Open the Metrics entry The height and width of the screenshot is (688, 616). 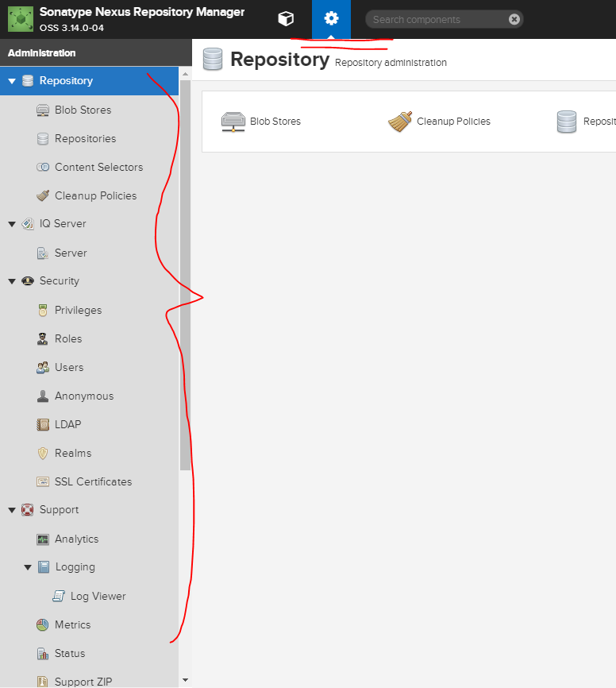click(x=72, y=624)
